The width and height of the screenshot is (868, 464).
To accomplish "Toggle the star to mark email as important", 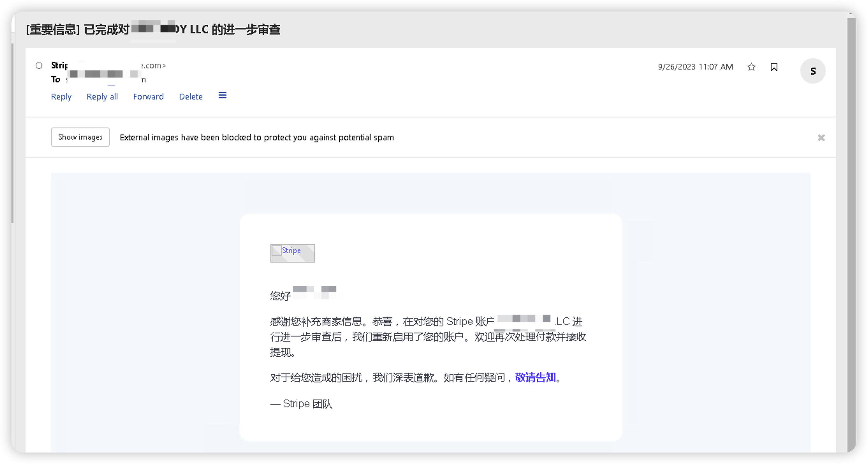I will coord(751,67).
